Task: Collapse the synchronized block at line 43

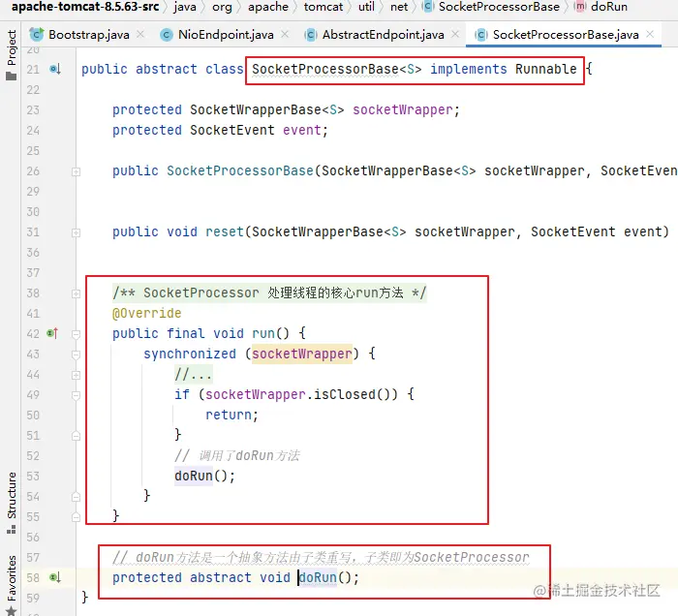Action: 76,354
